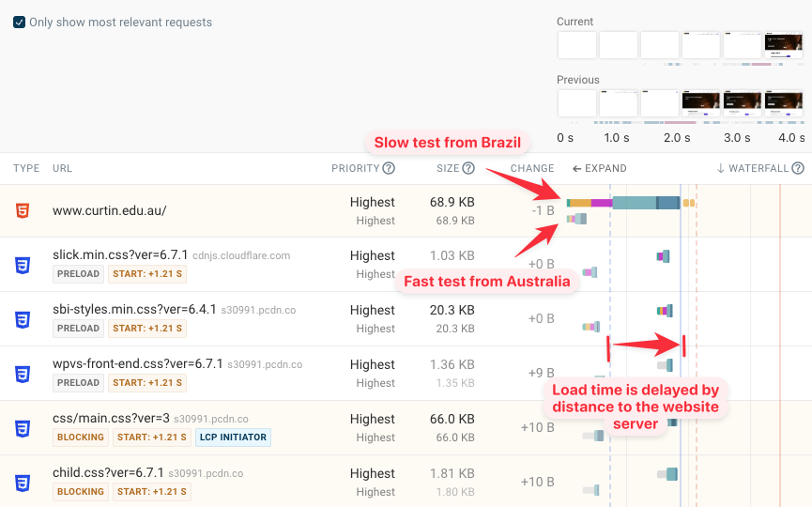The height and width of the screenshot is (507, 812).
Task: Click the upper waterfall bar for child.css
Action: 667,474
